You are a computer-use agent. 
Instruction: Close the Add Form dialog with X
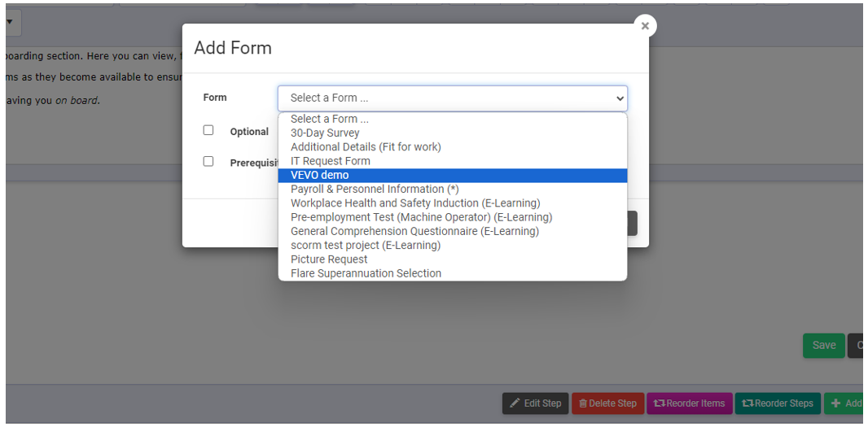coord(645,26)
